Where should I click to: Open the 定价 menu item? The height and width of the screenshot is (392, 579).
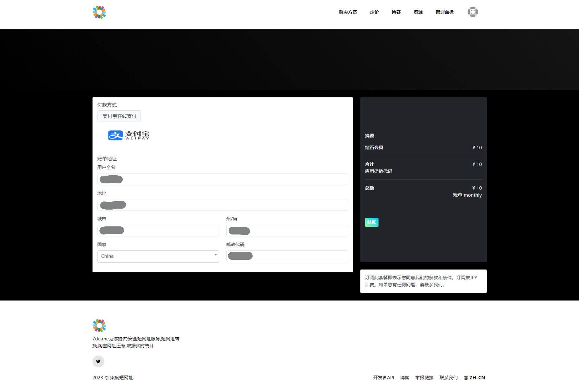pos(374,12)
